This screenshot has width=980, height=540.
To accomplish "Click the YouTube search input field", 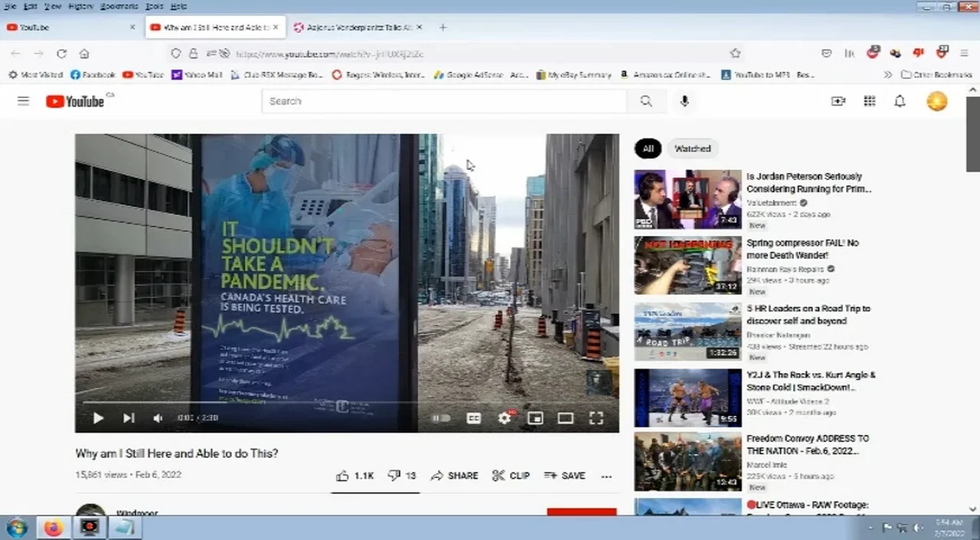I will point(444,101).
